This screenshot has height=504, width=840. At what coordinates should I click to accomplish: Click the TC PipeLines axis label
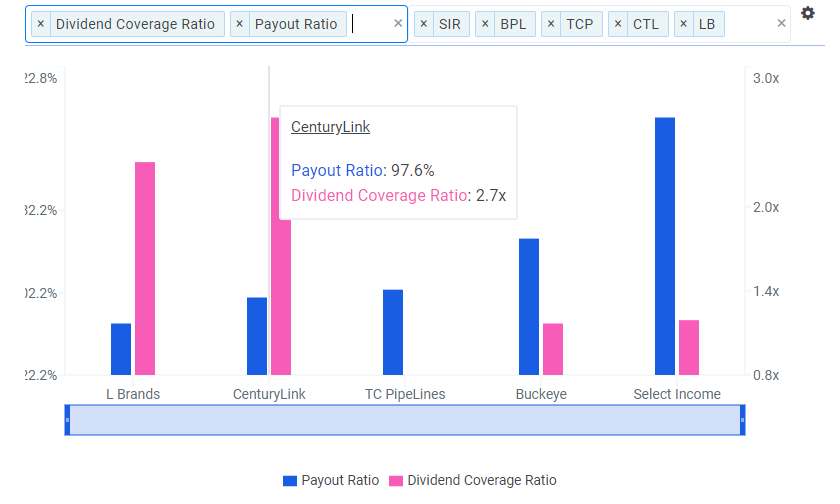point(405,394)
